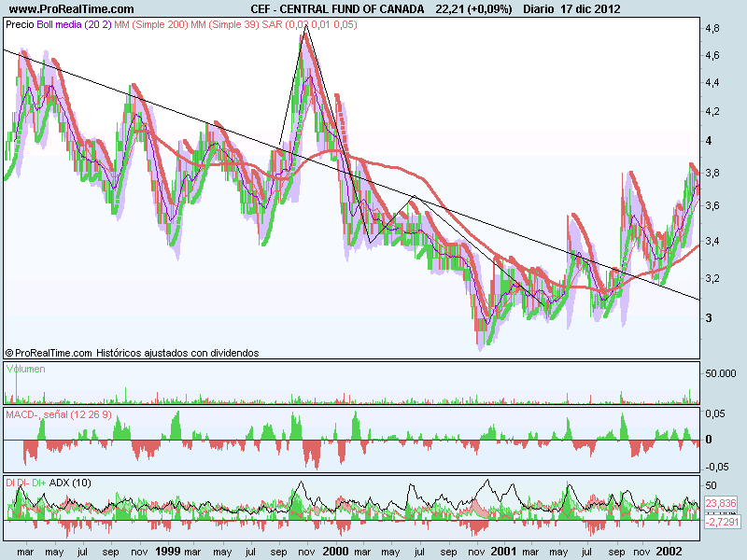Click the date '17 dic 2012'

(590, 9)
